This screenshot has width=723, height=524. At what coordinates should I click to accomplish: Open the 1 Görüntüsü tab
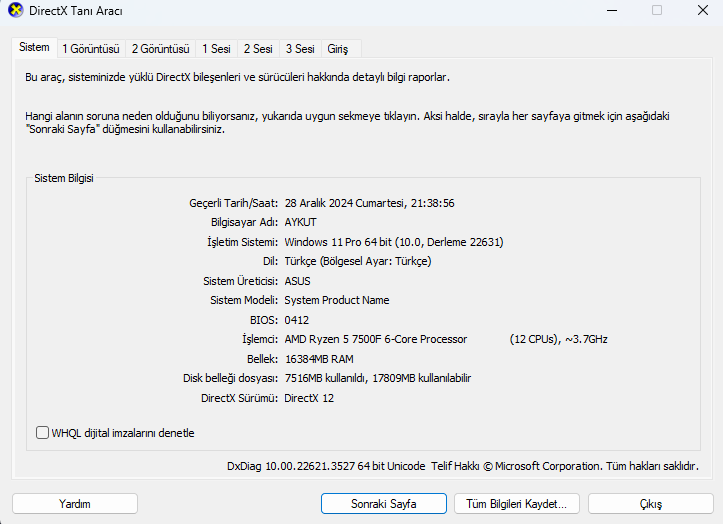coord(91,49)
